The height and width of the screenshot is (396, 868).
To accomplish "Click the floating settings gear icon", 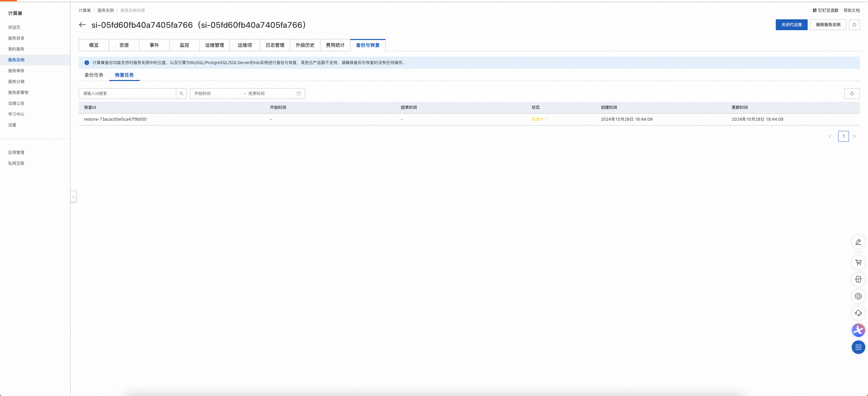I will pyautogui.click(x=858, y=296).
